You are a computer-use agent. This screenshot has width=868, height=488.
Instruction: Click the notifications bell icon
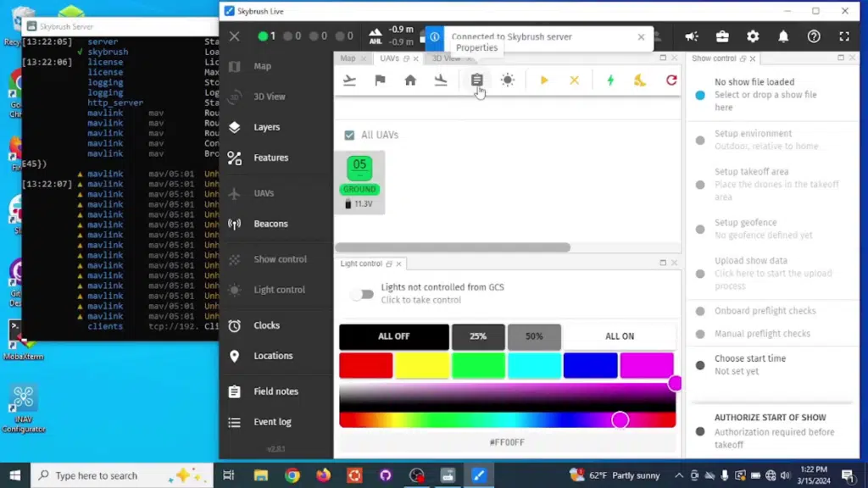point(783,36)
